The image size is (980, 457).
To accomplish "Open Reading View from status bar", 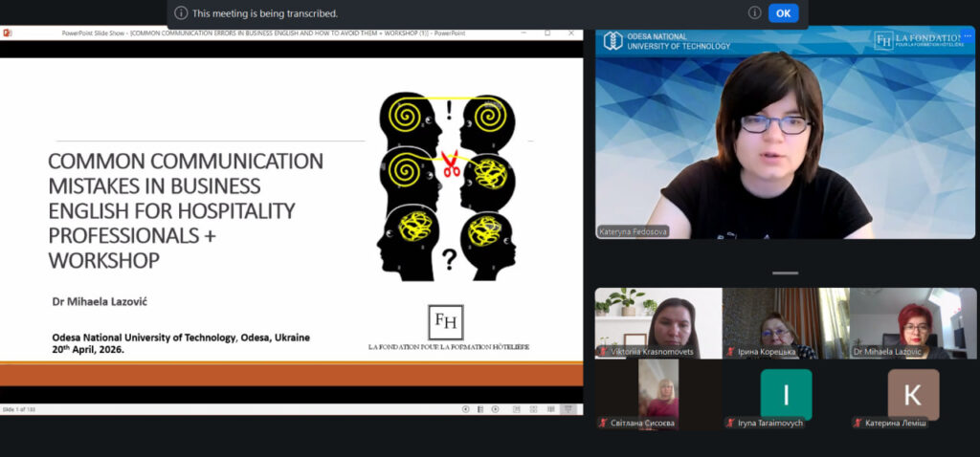I will [549, 409].
